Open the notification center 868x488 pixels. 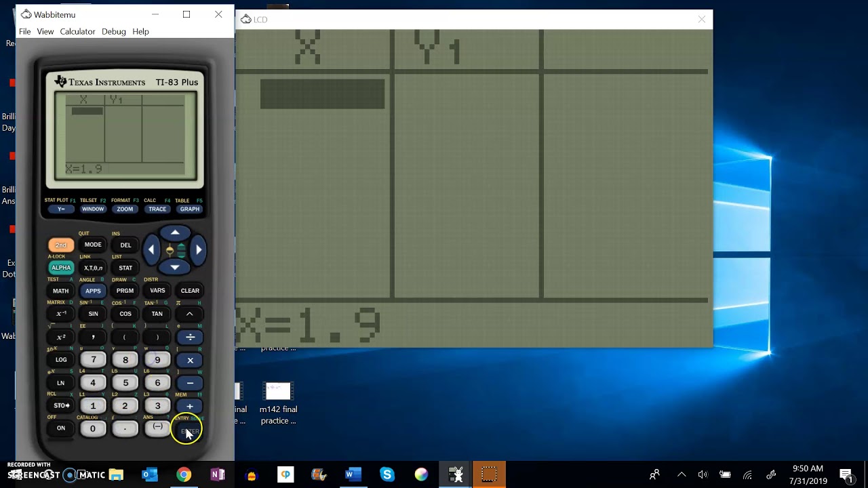point(846,474)
